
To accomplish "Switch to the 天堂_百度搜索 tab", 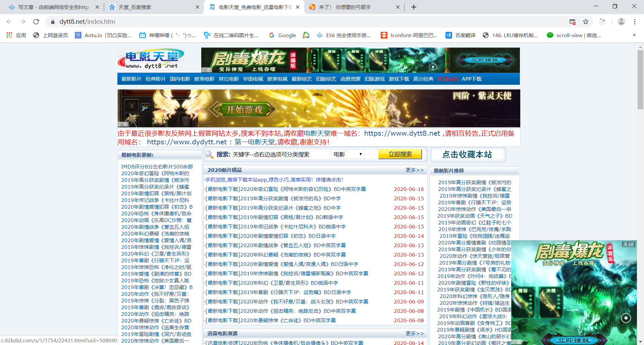I will [x=154, y=7].
